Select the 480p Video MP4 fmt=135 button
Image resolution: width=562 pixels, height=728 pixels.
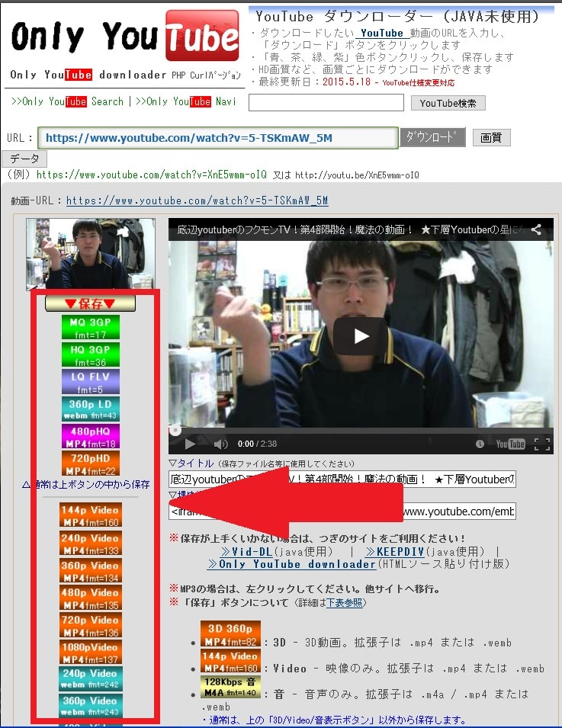(x=91, y=598)
